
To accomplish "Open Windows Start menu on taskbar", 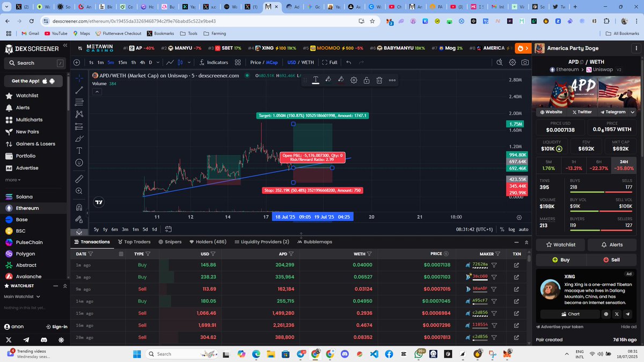I will coord(136,354).
